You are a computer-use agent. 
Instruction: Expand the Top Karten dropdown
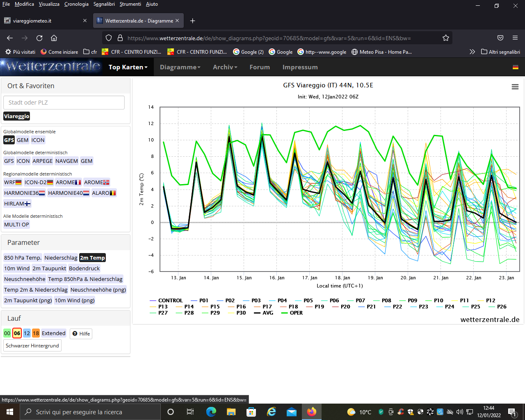(128, 67)
